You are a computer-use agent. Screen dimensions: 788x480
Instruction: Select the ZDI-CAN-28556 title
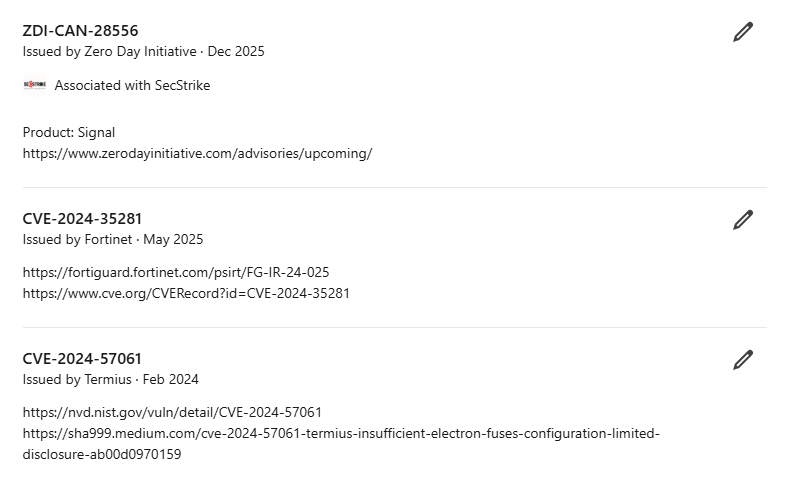80,31
